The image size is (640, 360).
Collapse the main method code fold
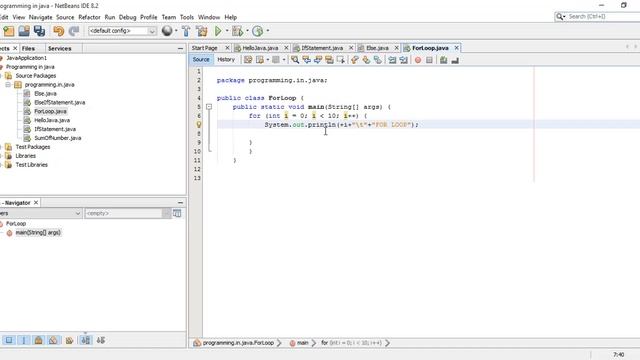209,107
